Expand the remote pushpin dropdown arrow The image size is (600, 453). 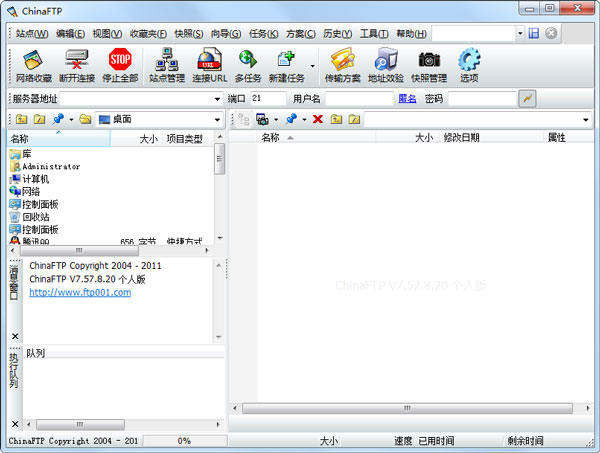(x=304, y=120)
